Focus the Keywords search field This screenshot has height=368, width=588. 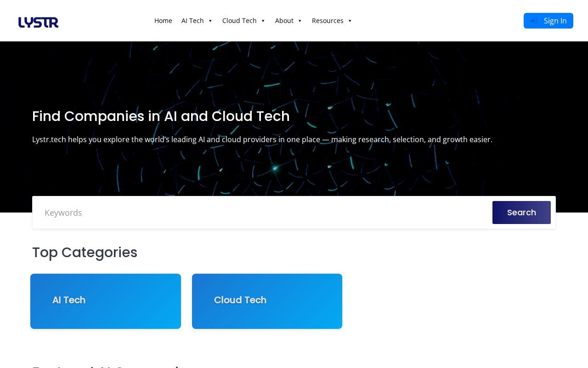[x=262, y=213]
